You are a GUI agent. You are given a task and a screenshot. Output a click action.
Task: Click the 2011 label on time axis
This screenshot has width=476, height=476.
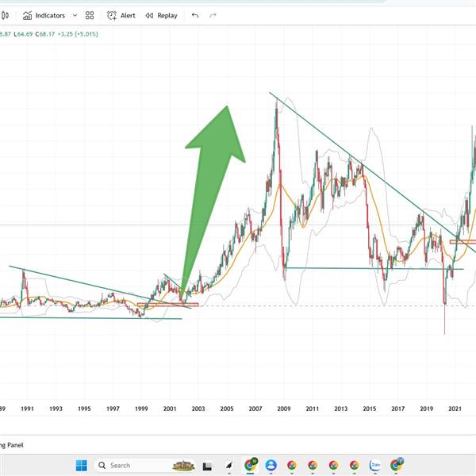coord(313,409)
